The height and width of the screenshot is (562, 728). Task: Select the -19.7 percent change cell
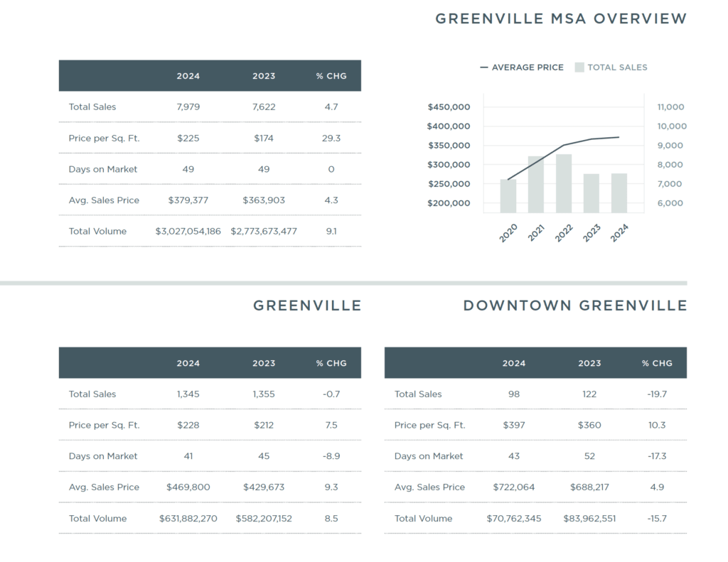657,394
